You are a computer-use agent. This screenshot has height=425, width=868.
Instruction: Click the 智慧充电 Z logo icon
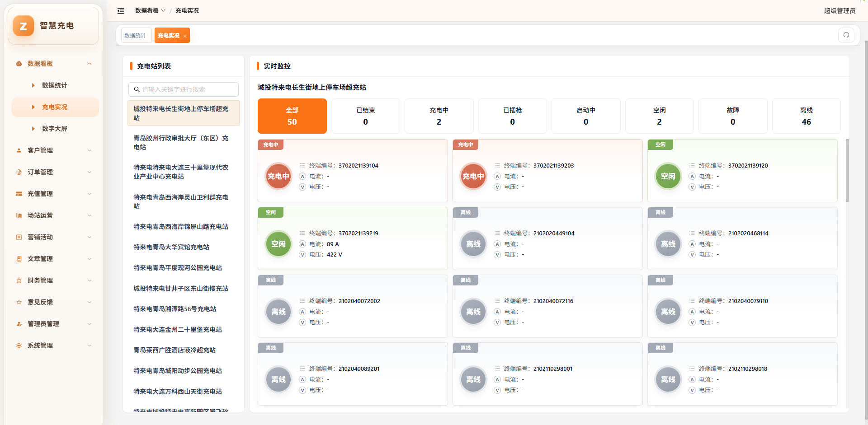point(24,26)
